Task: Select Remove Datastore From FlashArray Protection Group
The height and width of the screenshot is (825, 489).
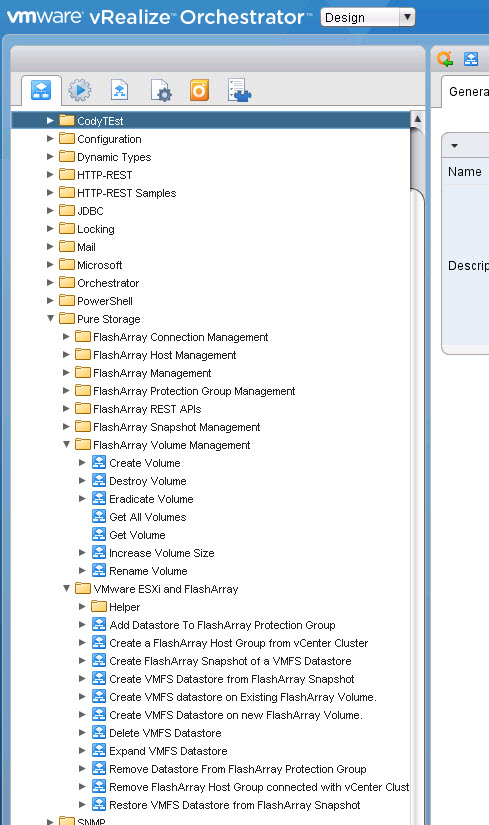Action: click(229, 768)
